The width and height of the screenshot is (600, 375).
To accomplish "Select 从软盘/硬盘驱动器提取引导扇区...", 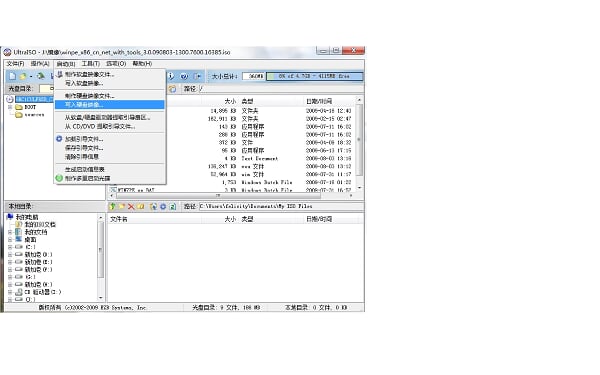I will pyautogui.click(x=109, y=117).
